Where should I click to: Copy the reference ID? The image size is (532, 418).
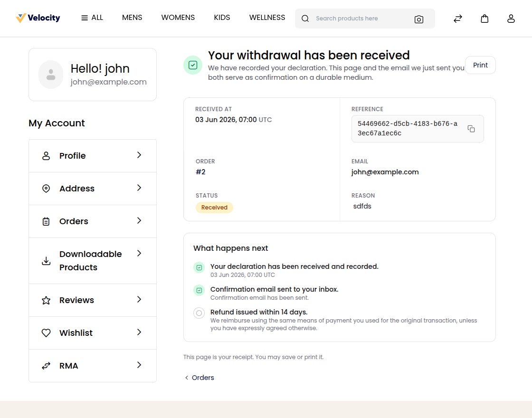(471, 129)
